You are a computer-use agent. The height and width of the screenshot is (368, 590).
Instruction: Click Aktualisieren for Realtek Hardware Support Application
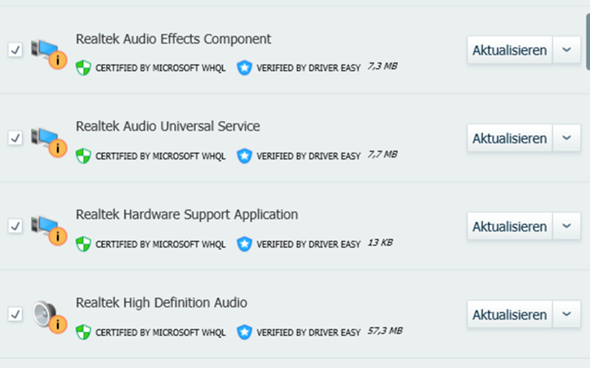(x=509, y=226)
